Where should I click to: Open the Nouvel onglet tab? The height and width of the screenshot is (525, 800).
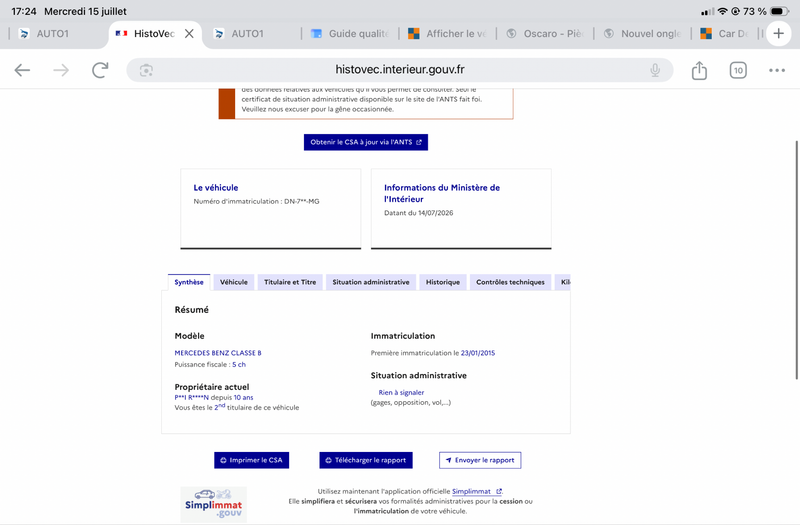(642, 34)
